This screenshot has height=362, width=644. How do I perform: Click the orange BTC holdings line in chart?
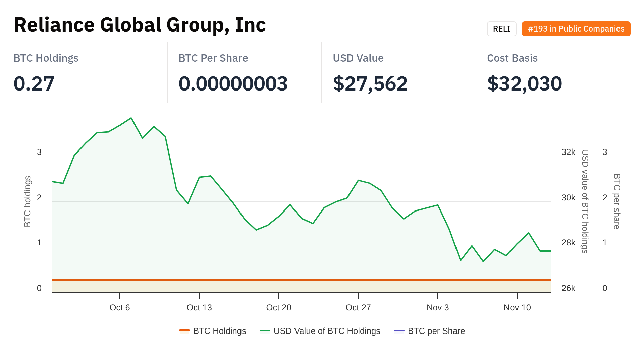(x=302, y=280)
